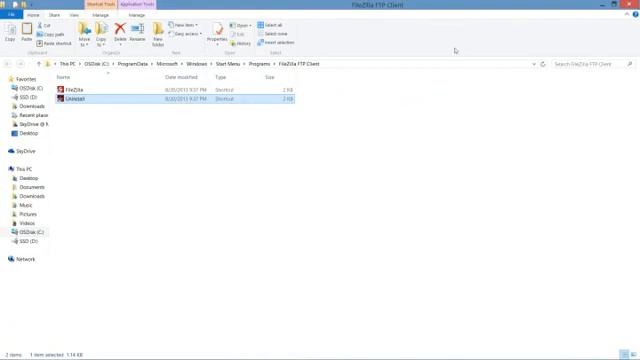Click History in the Open group
This screenshot has height=360, width=640.
pyautogui.click(x=241, y=43)
